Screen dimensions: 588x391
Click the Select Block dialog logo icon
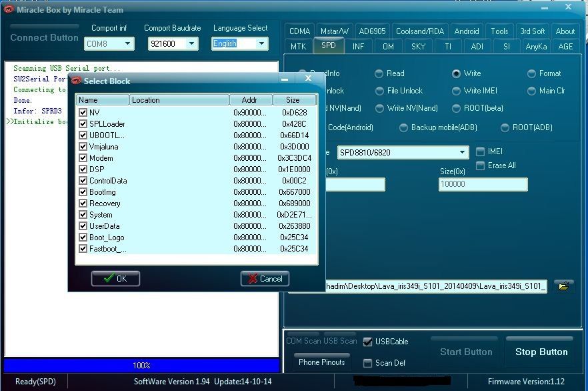pos(76,81)
